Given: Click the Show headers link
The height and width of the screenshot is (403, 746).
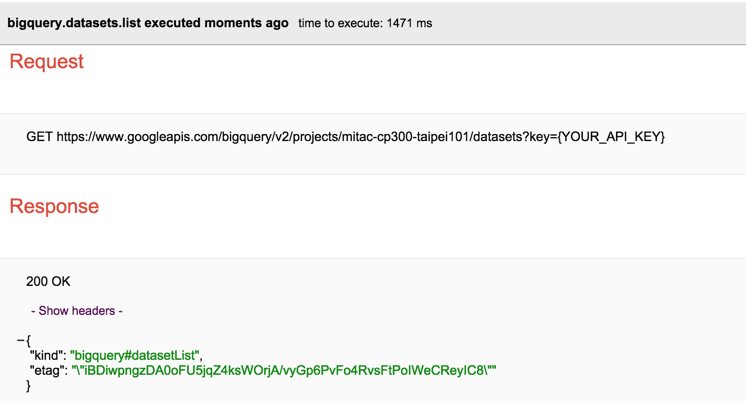Looking at the screenshot, I should pyautogui.click(x=77, y=311).
